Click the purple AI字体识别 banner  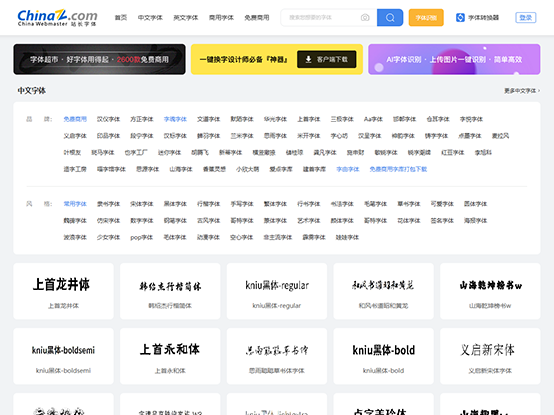[x=454, y=59]
